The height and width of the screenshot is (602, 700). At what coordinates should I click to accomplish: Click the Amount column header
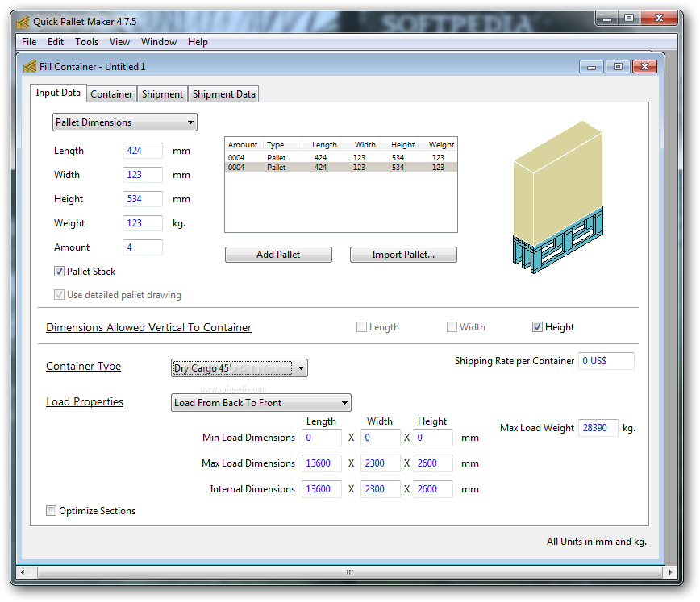(244, 145)
